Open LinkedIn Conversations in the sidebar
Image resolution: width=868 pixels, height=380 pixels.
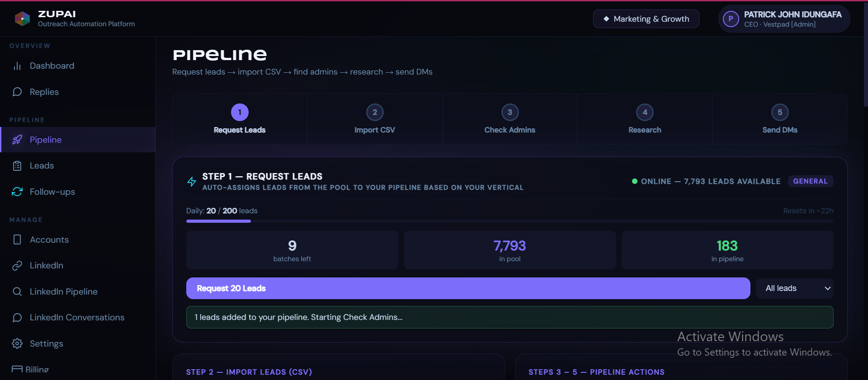tap(77, 318)
